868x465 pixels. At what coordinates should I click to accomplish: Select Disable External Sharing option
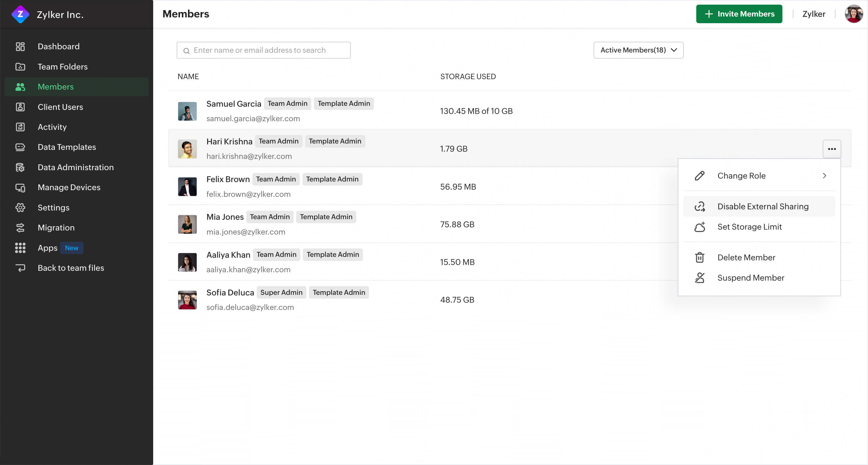(762, 206)
